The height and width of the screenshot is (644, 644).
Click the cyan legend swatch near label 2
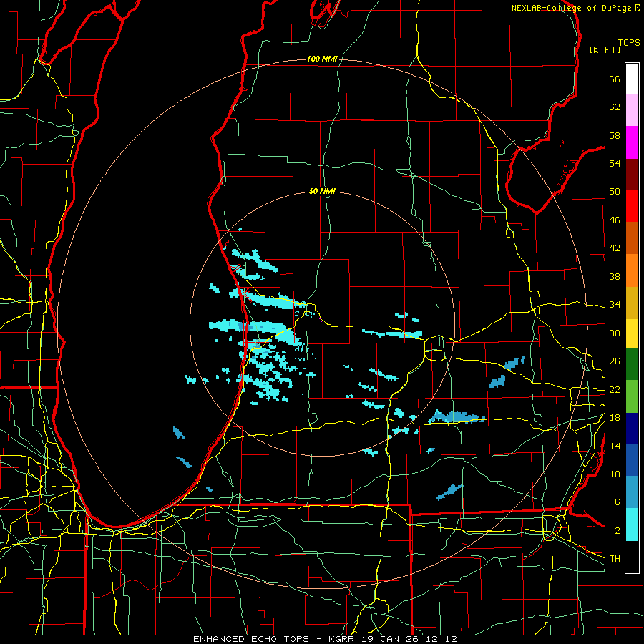tap(632, 525)
